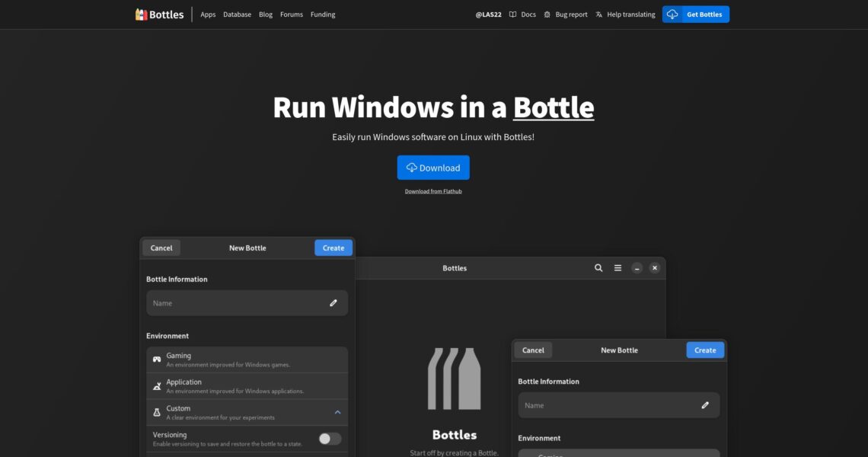Click the Gaming environment controller icon
The image size is (868, 457).
[157, 360]
